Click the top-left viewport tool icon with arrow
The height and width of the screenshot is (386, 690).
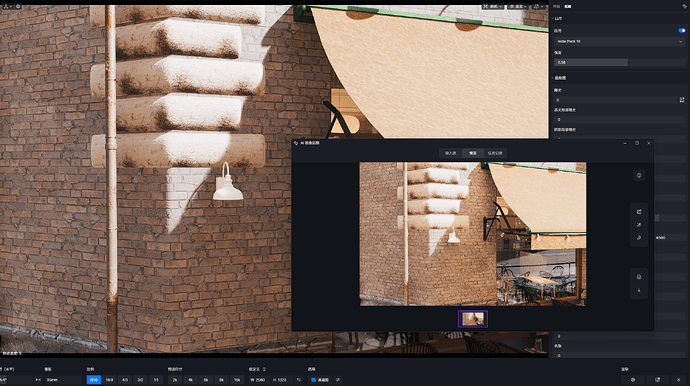[7, 6]
